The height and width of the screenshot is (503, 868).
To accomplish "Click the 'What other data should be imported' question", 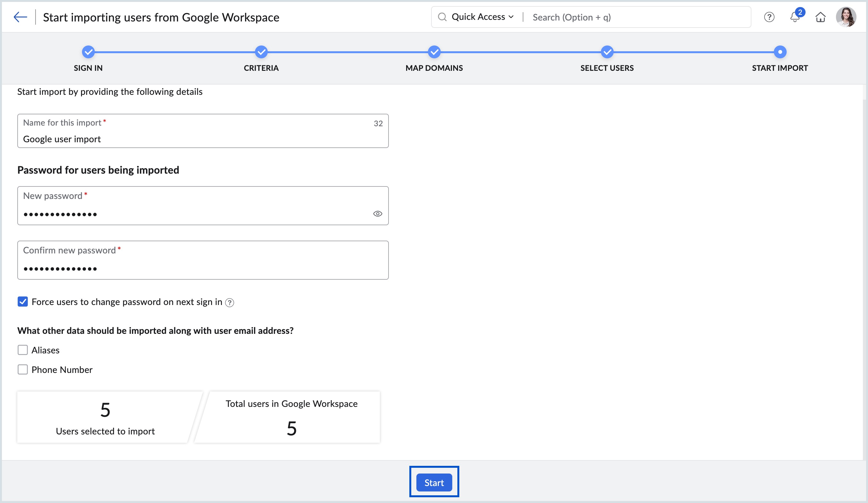I will (155, 331).
